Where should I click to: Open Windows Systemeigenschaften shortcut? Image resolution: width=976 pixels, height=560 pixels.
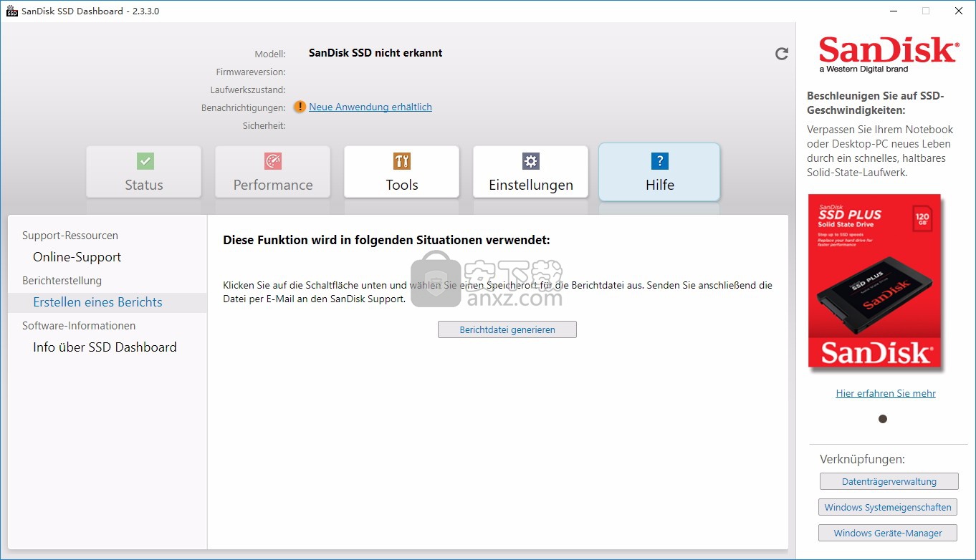click(888, 507)
